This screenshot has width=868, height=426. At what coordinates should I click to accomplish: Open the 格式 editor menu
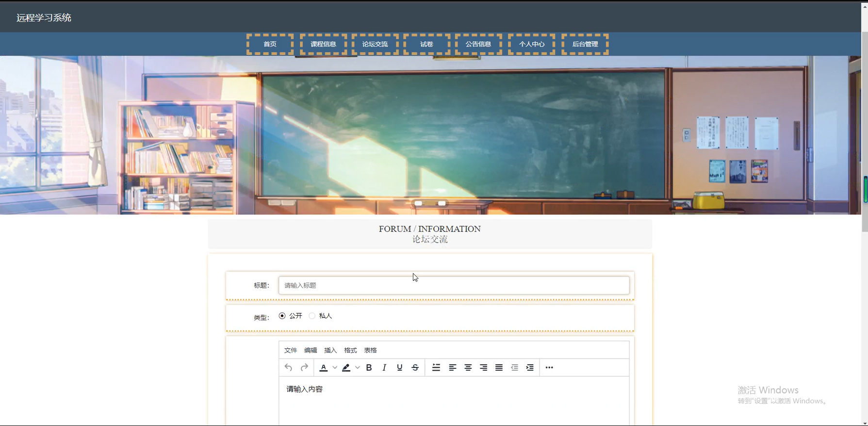(x=350, y=350)
